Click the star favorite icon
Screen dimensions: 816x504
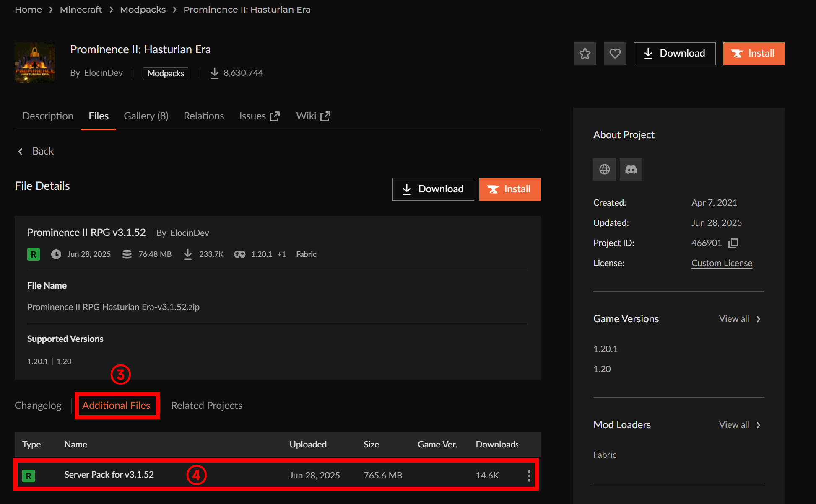[585, 54]
